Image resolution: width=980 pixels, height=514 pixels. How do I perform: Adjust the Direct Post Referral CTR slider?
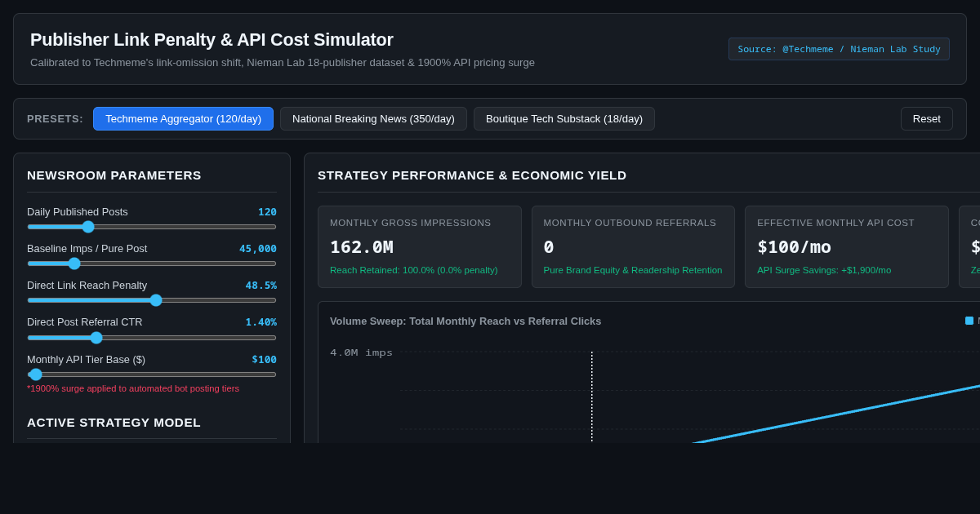click(152, 338)
